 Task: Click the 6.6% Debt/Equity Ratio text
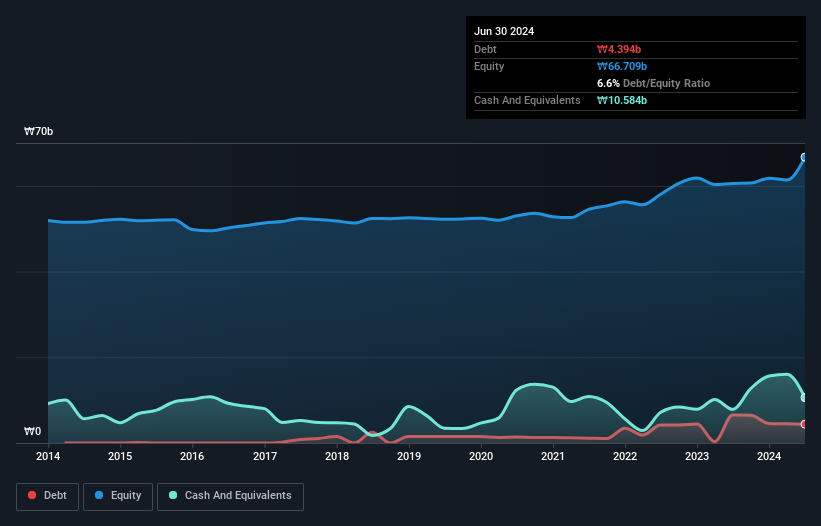[653, 83]
